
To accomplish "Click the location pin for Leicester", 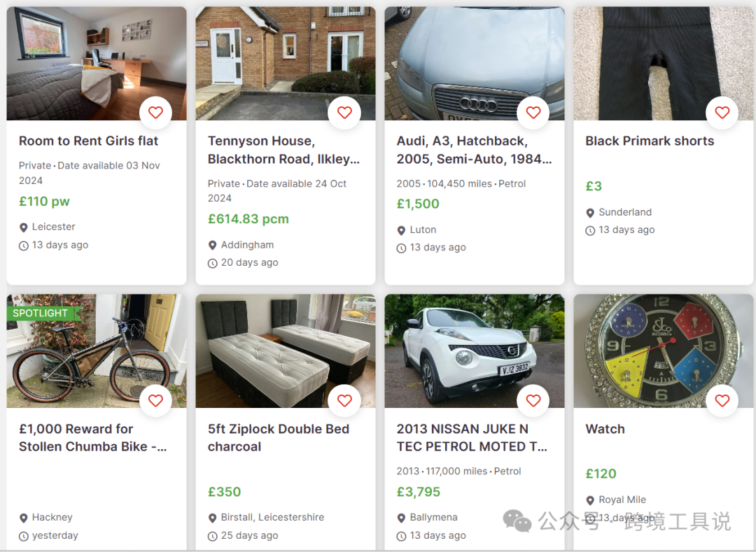I will pyautogui.click(x=23, y=227).
